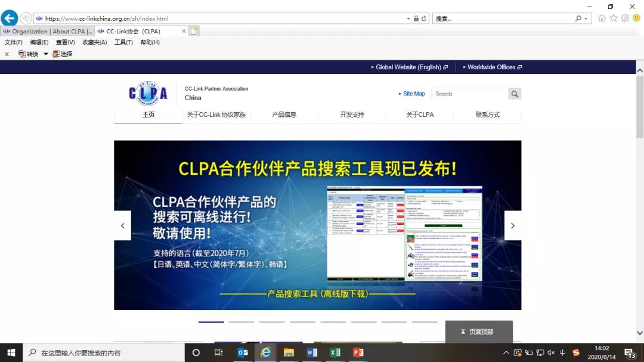
Task: Click the 选择 toolbar button
Action: pyautogui.click(x=63, y=54)
